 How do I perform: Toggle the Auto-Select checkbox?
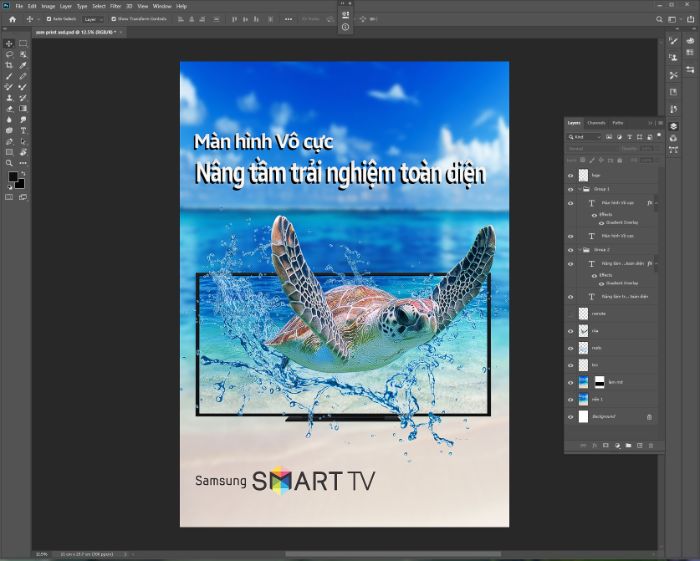(49, 19)
